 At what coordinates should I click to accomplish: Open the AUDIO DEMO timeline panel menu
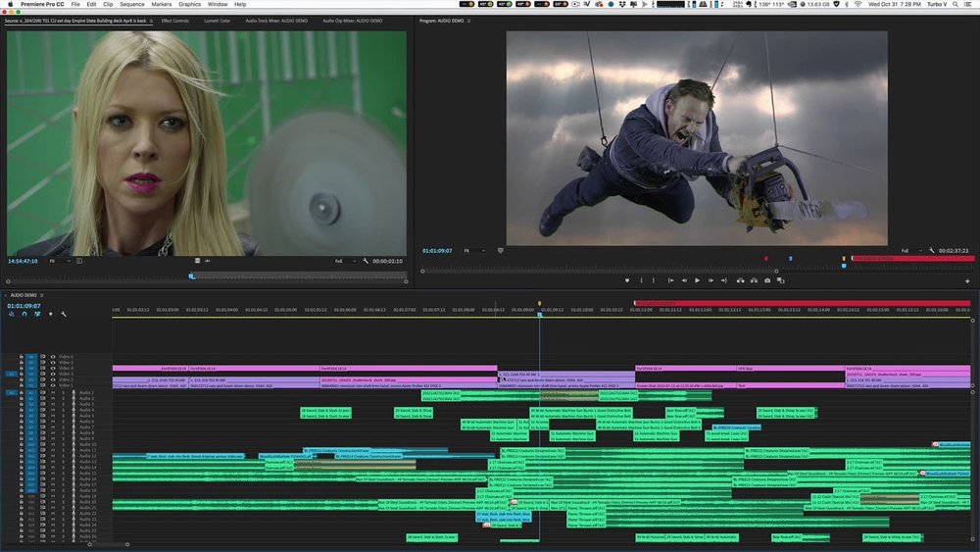(x=42, y=295)
